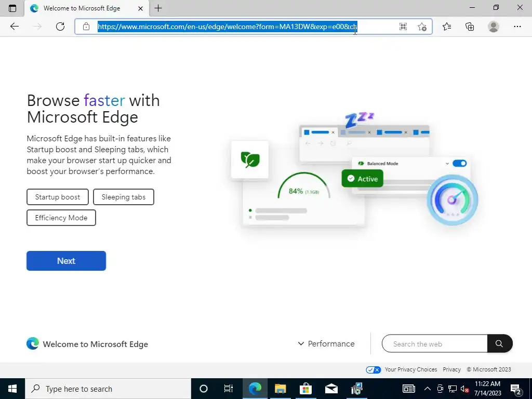Show hidden system tray icons
532x399 pixels.
[428, 389]
